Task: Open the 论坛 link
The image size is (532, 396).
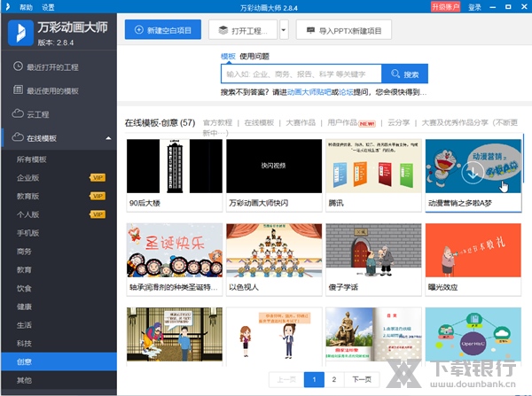Action: (x=346, y=92)
